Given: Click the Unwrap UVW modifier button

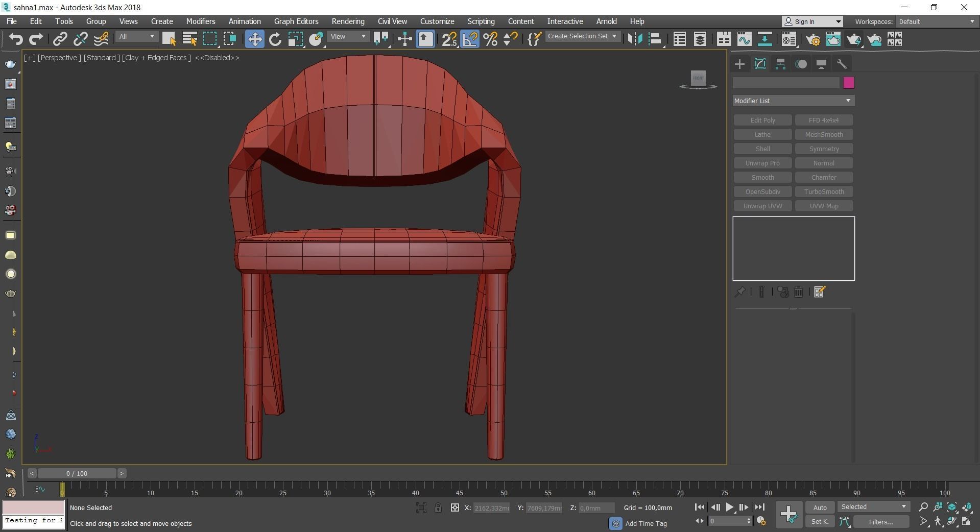Looking at the screenshot, I should 762,206.
